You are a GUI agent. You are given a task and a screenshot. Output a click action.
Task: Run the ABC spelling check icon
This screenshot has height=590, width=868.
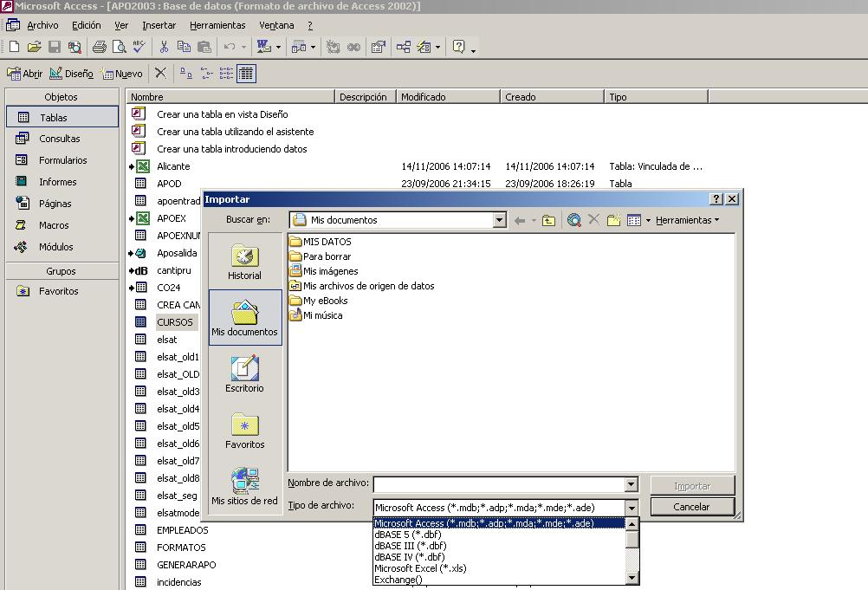click(x=139, y=47)
